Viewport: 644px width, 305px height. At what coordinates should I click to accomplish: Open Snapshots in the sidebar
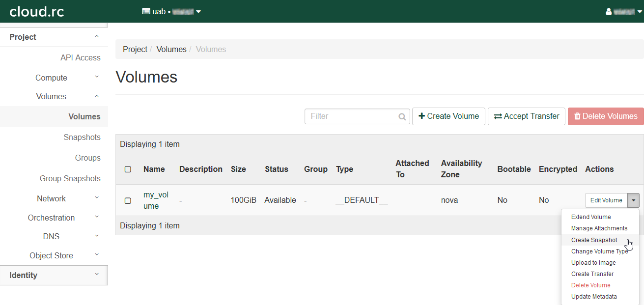pyautogui.click(x=82, y=138)
